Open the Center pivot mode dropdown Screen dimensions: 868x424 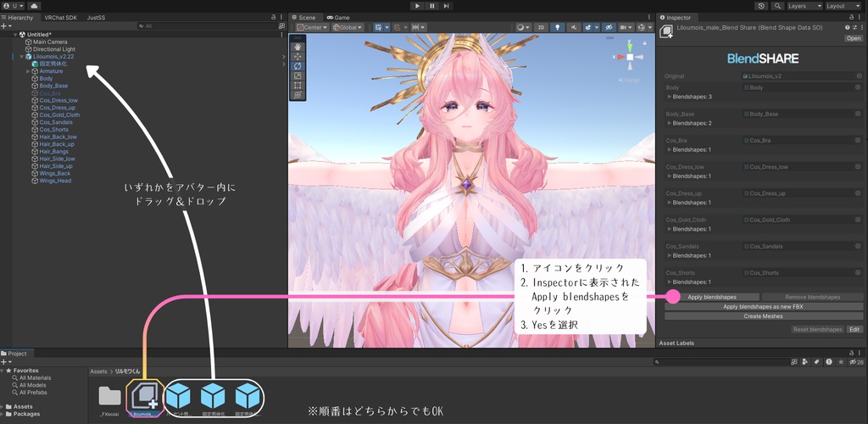(x=312, y=27)
